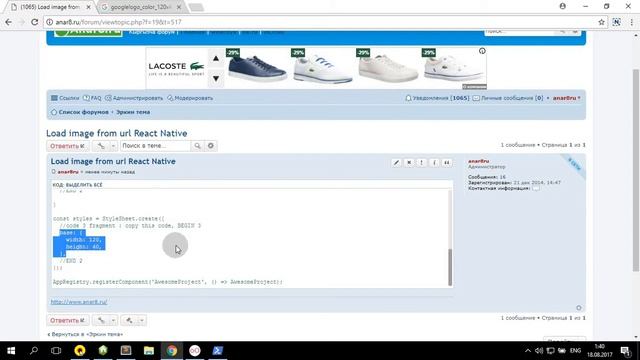Click the back-to-top icon in post footer

pyautogui.click(x=578, y=308)
